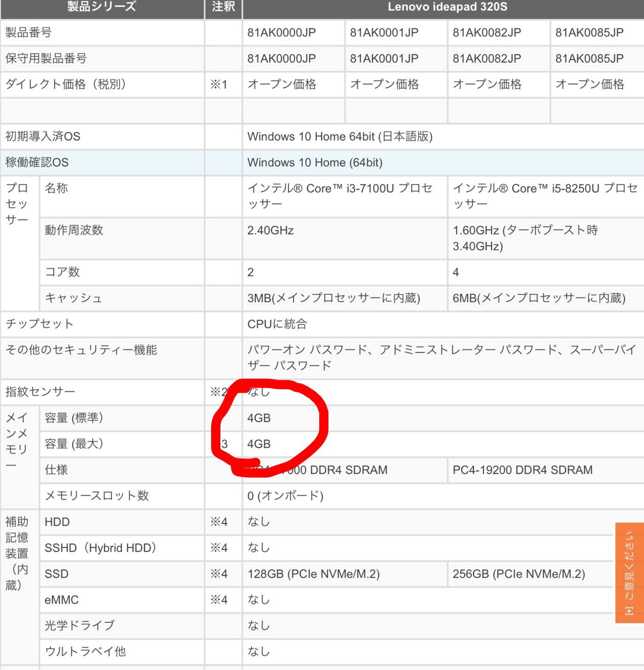The height and width of the screenshot is (670, 644).
Task: Click the 指紋センサー row label
Action: click(40, 392)
